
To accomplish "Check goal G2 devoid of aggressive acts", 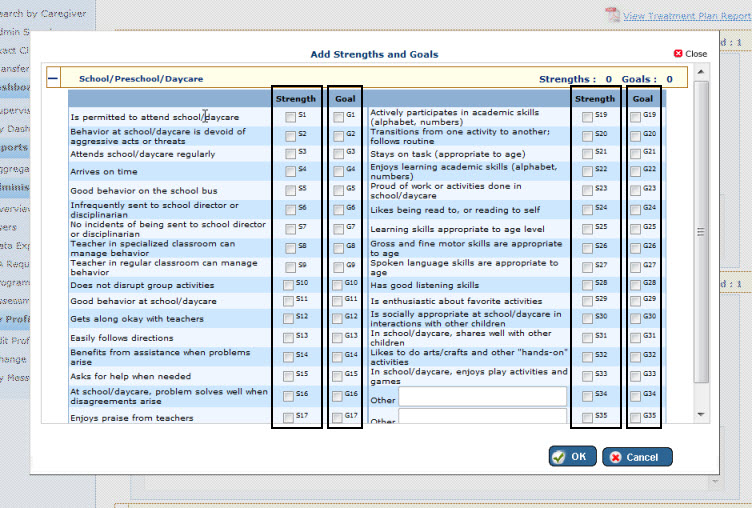I will 339,136.
